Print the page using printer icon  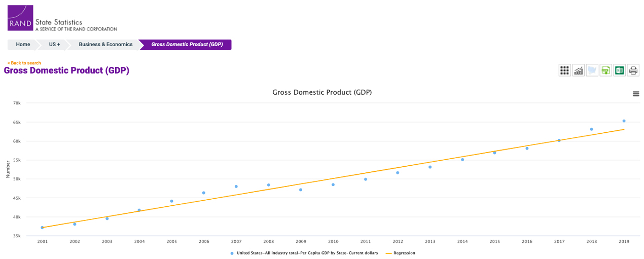633,70
